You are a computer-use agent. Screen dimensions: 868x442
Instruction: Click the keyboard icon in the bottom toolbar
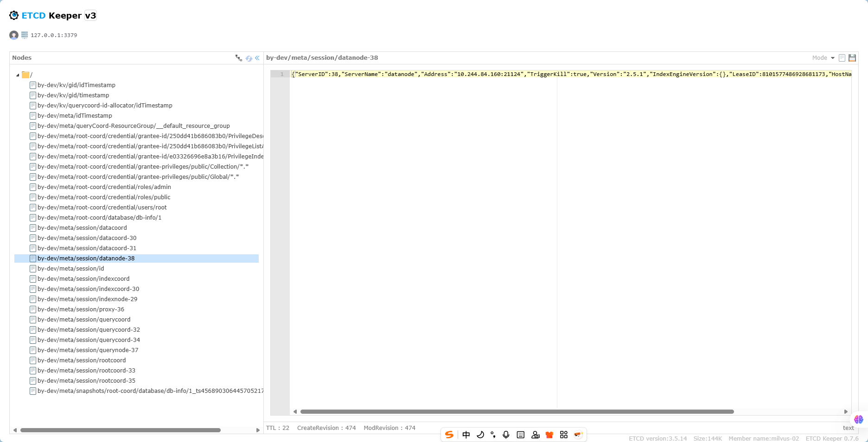(520, 435)
